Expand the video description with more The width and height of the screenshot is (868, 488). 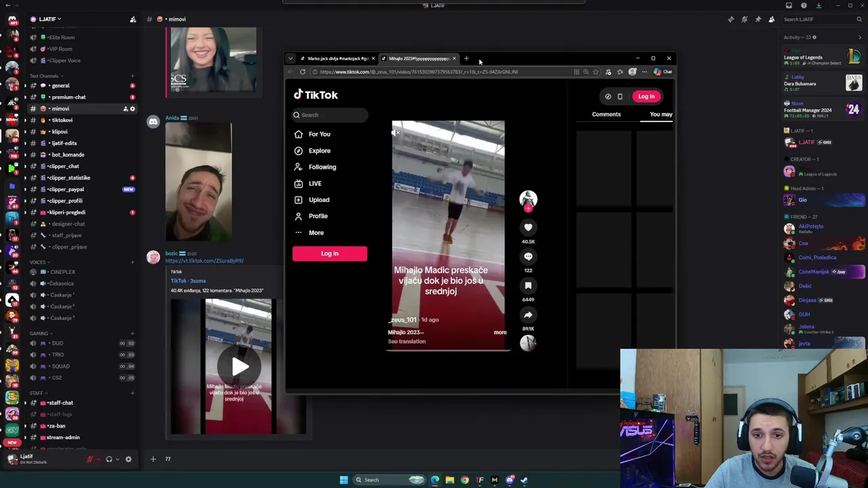pos(500,332)
